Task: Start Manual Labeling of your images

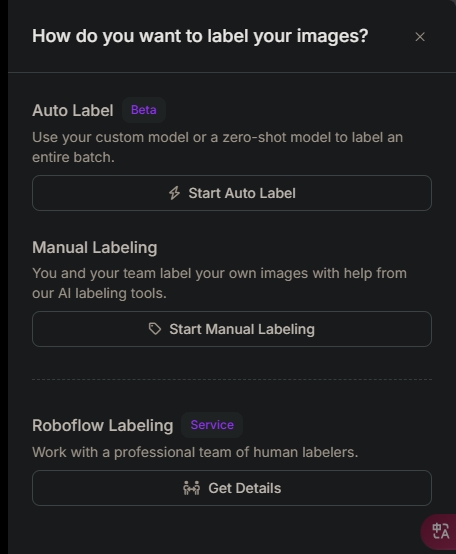Action: 232,329
